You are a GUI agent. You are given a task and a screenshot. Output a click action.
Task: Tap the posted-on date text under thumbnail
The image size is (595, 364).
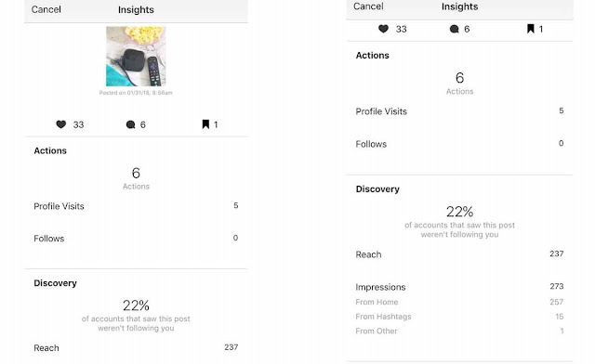136,93
